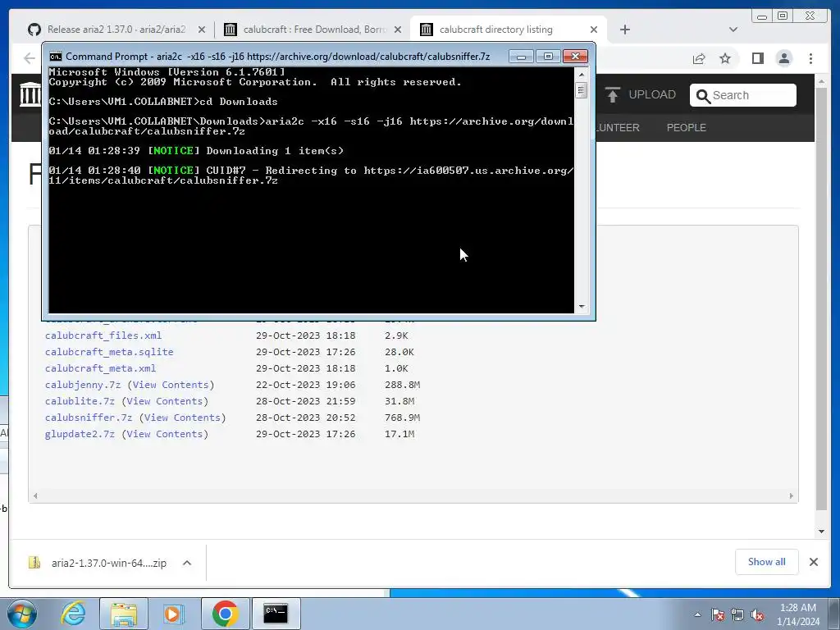This screenshot has height=630, width=840.
Task: Toggle Chrome side panel
Action: pos(757,58)
